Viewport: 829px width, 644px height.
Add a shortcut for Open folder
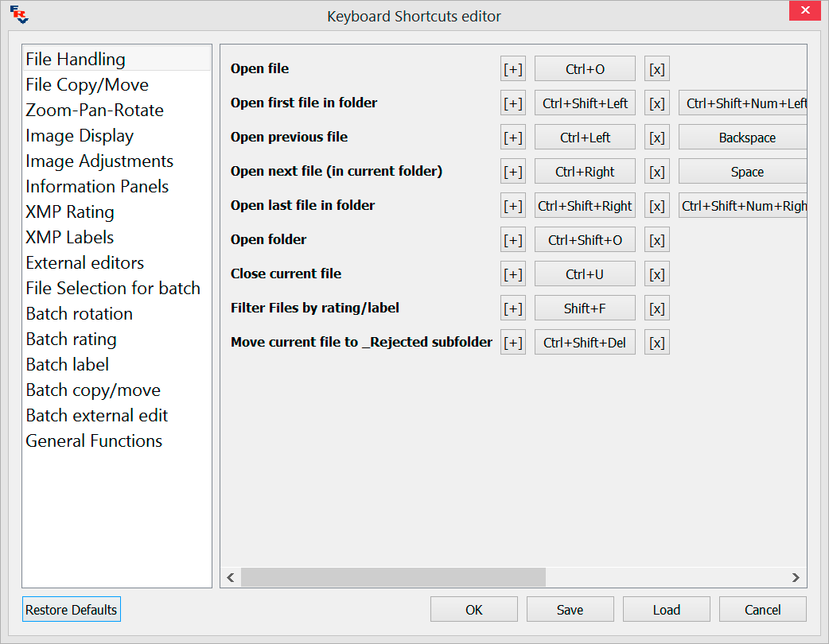513,240
